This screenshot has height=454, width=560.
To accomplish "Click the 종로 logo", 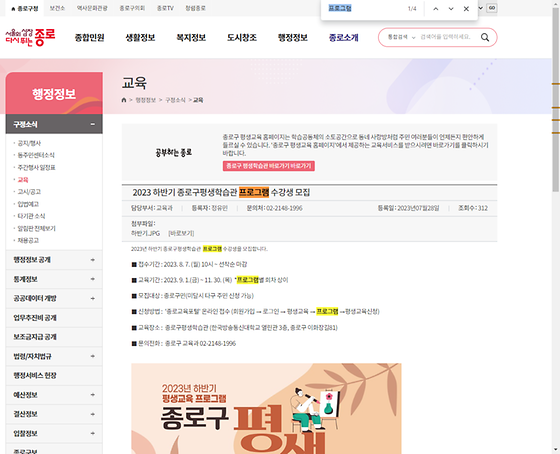I will click(x=30, y=37).
